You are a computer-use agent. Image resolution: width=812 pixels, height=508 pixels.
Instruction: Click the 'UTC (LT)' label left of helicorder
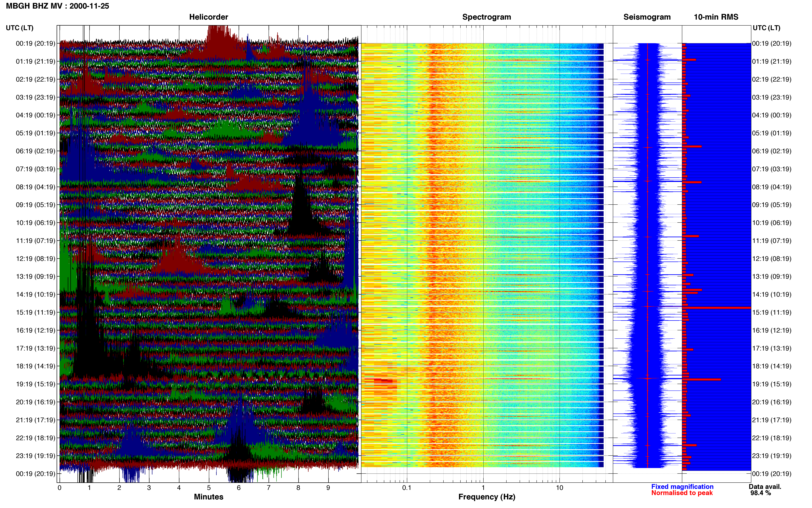click(20, 28)
